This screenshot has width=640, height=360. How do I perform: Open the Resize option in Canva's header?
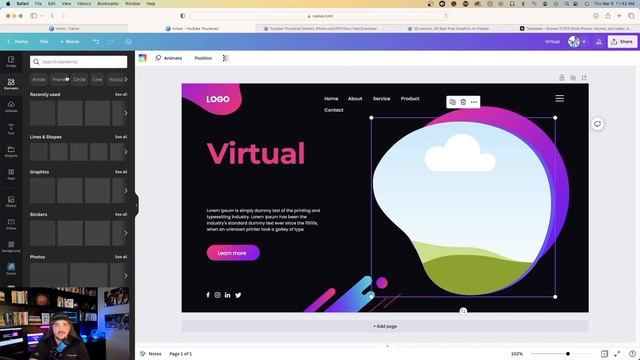pos(70,42)
